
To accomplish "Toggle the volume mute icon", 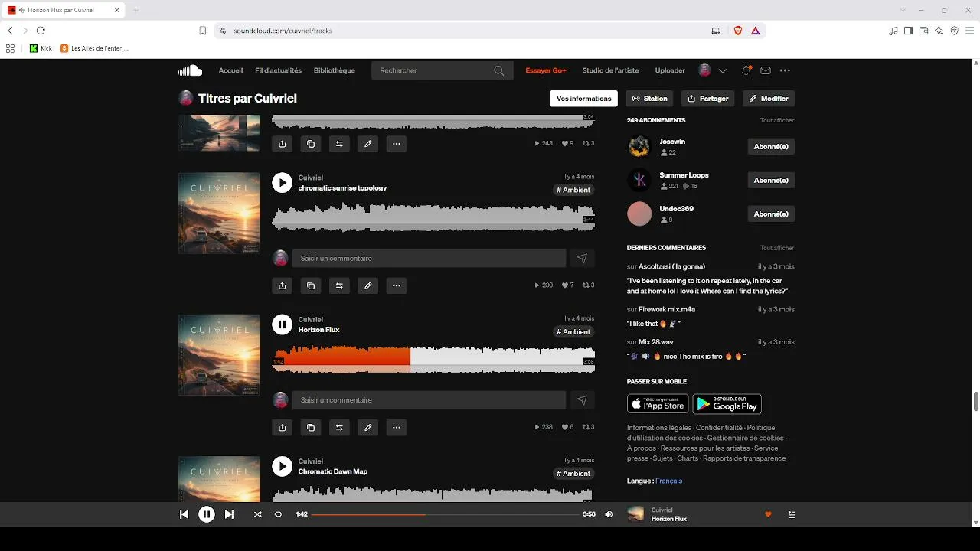I will point(609,514).
